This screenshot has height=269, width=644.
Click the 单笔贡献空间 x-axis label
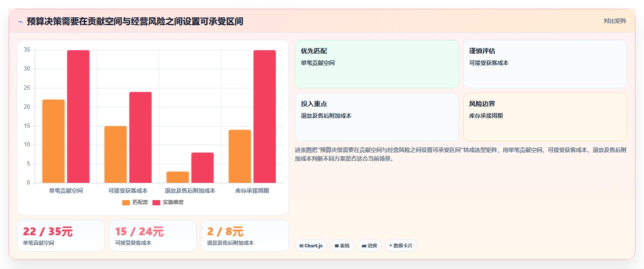tap(66, 191)
